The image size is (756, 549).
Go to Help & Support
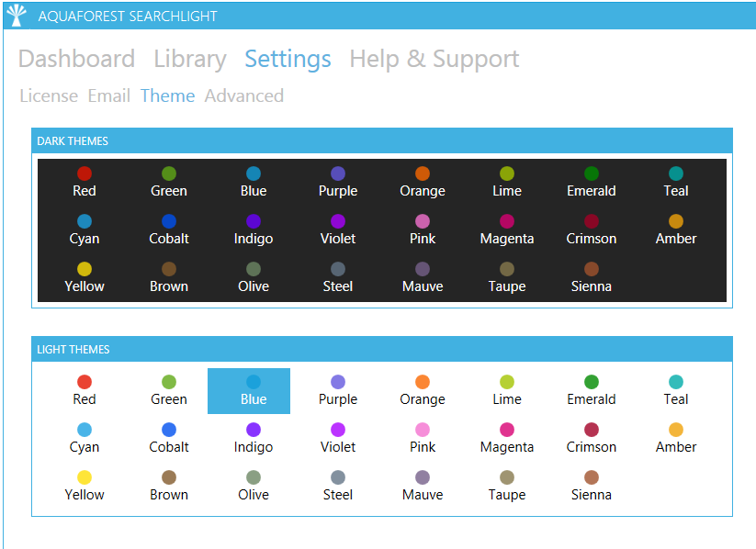click(x=434, y=59)
